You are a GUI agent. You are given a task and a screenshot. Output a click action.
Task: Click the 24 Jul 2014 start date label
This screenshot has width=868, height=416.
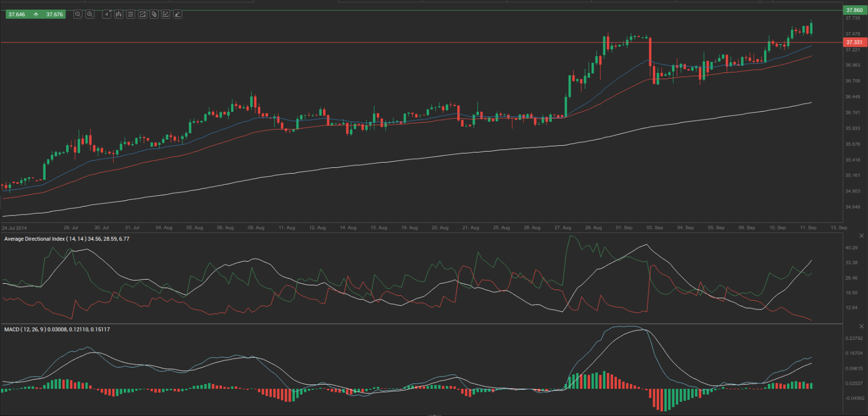pyautogui.click(x=14, y=228)
